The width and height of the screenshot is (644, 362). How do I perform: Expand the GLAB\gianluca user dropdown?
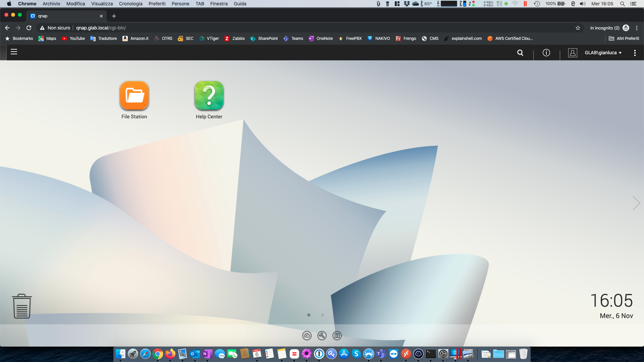603,53
